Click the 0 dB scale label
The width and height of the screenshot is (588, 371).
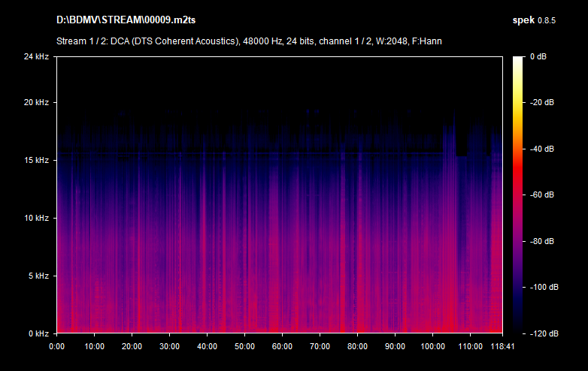540,56
